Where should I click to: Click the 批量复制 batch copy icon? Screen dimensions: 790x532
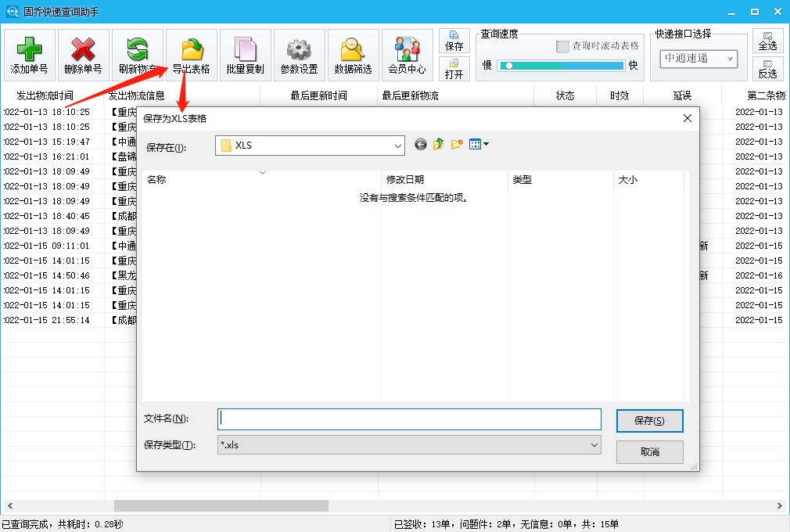point(246,49)
